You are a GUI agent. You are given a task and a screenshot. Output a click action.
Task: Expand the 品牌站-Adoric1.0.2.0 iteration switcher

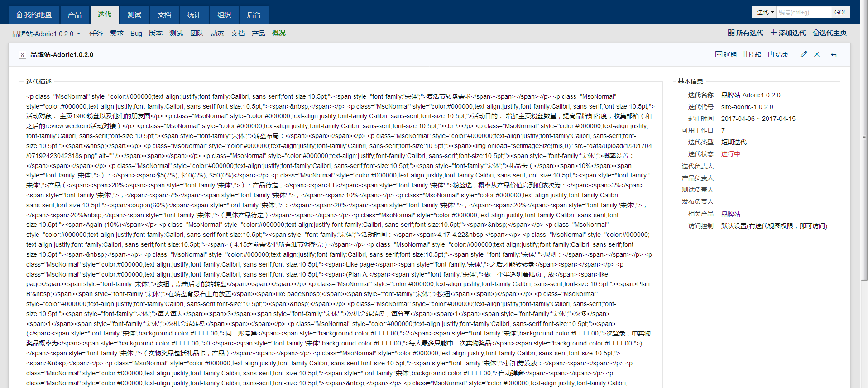point(46,34)
